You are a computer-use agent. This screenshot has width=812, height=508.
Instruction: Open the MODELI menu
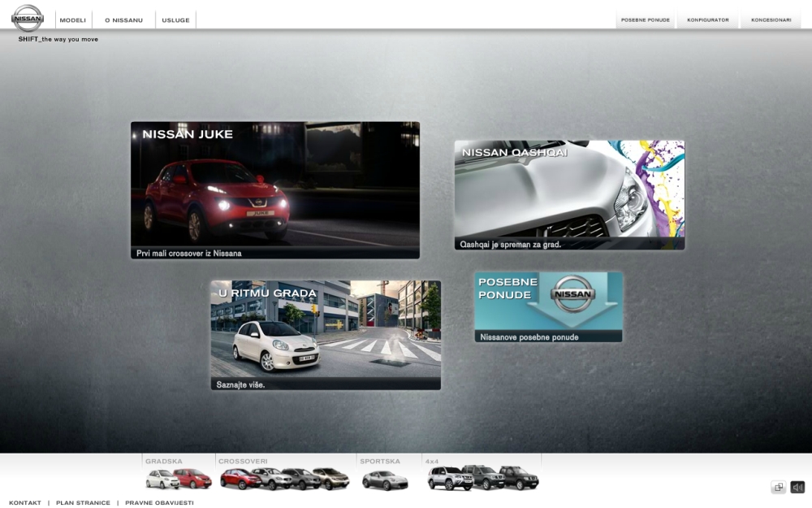click(x=72, y=20)
